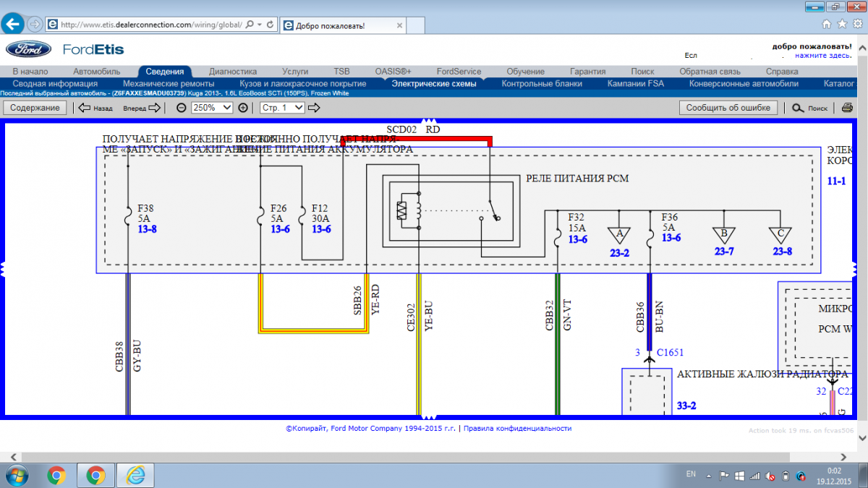Open the Windows Start button
868x488 pixels.
click(16, 475)
